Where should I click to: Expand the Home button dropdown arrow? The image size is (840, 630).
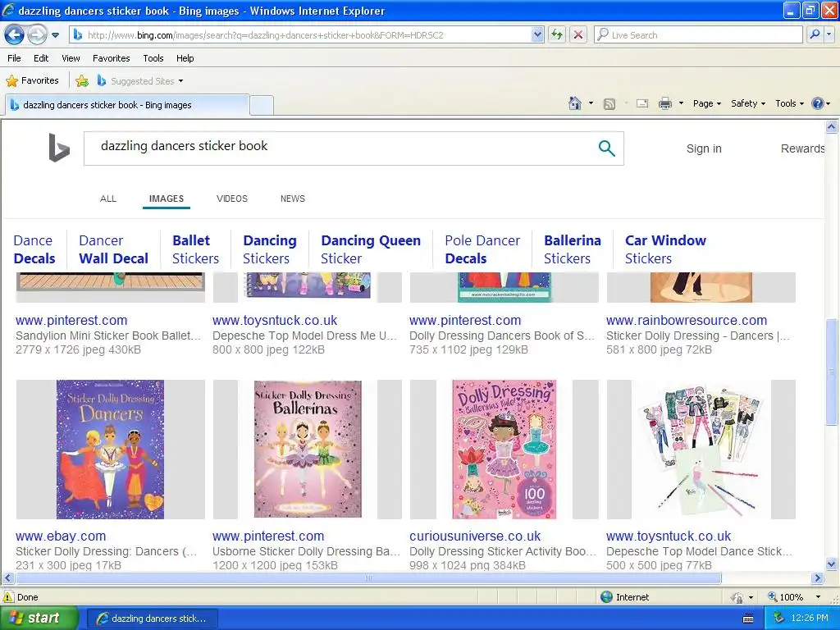click(591, 103)
